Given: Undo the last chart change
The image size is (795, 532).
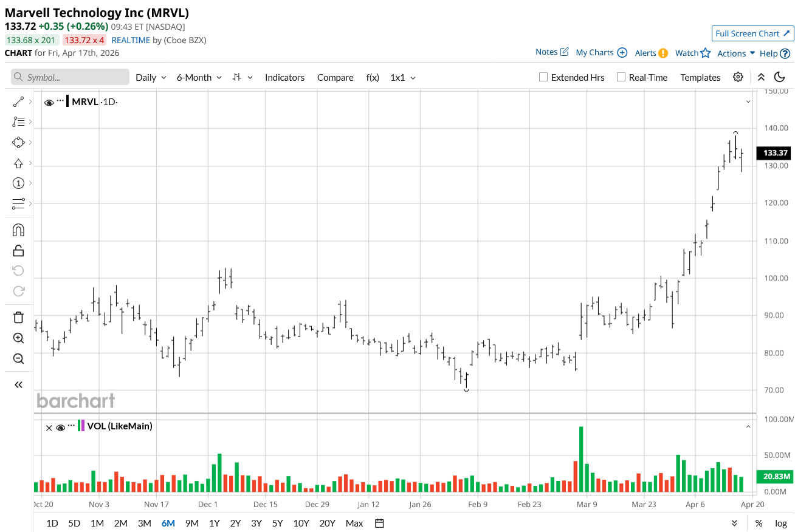Looking at the screenshot, I should point(18,271).
